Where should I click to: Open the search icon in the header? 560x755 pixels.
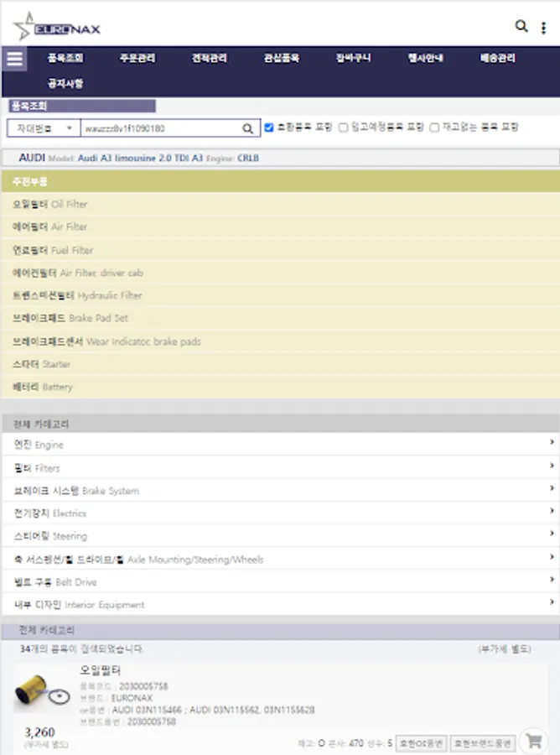click(x=521, y=26)
